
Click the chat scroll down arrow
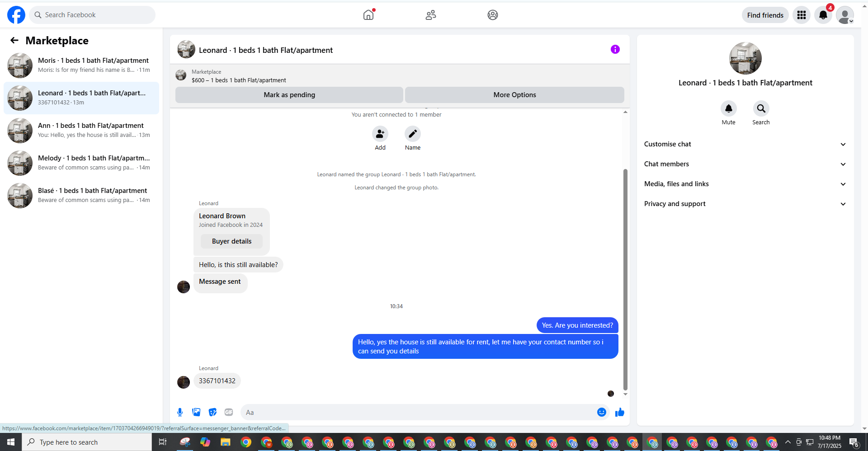(x=625, y=395)
